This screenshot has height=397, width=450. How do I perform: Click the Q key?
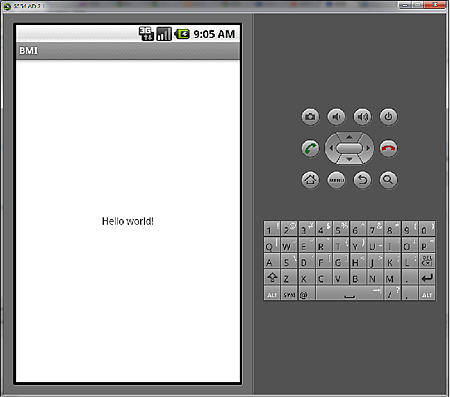point(272,245)
